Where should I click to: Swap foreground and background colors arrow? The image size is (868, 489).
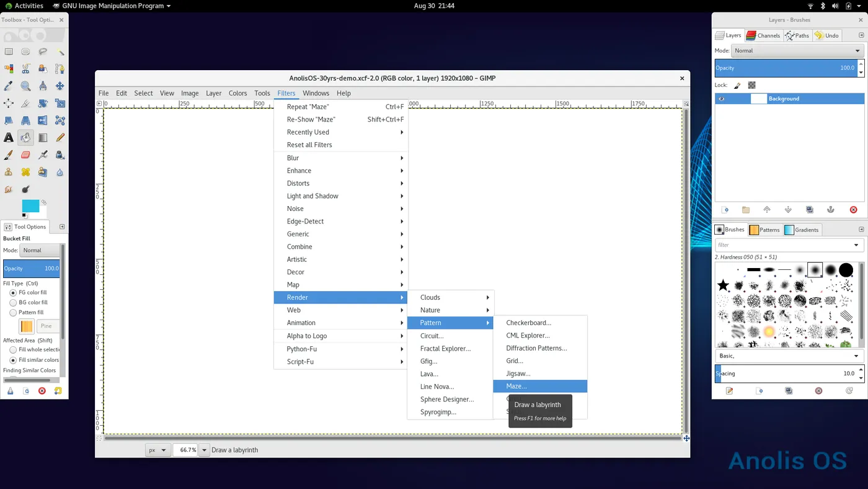(43, 202)
